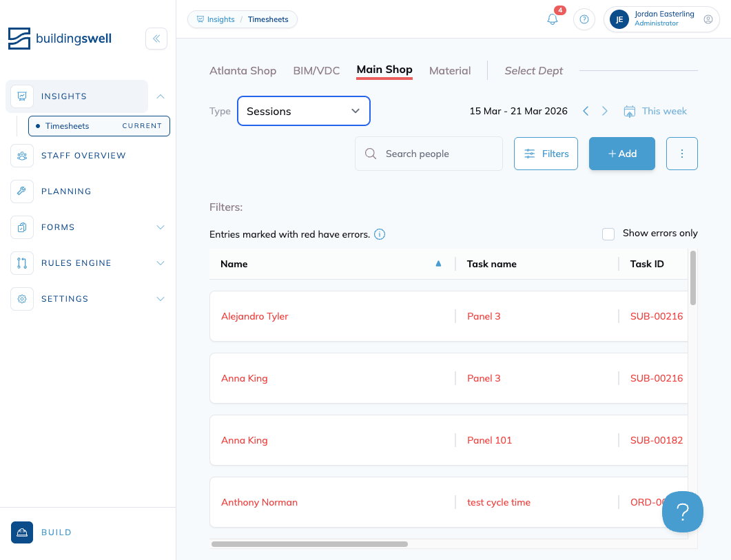The width and height of the screenshot is (731, 560).
Task: Switch to the BIM/VDC tab
Action: pyautogui.click(x=316, y=71)
